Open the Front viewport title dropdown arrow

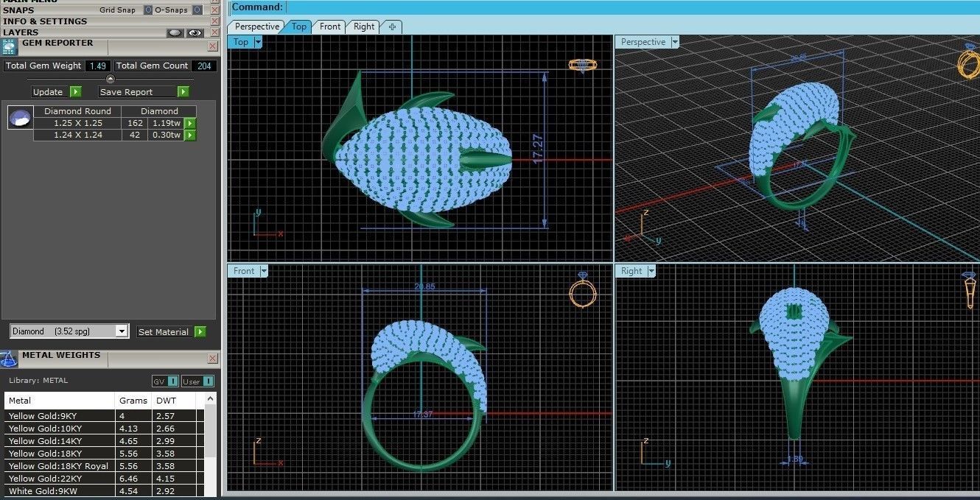tap(264, 272)
